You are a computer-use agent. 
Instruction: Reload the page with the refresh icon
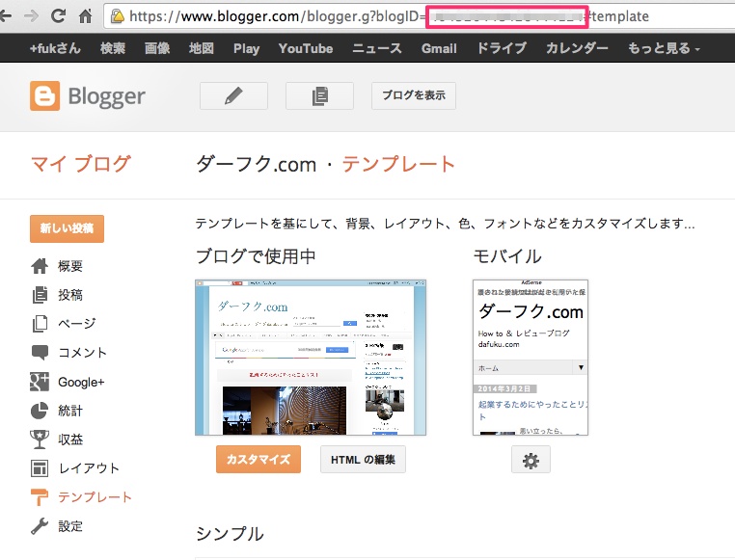[58, 16]
